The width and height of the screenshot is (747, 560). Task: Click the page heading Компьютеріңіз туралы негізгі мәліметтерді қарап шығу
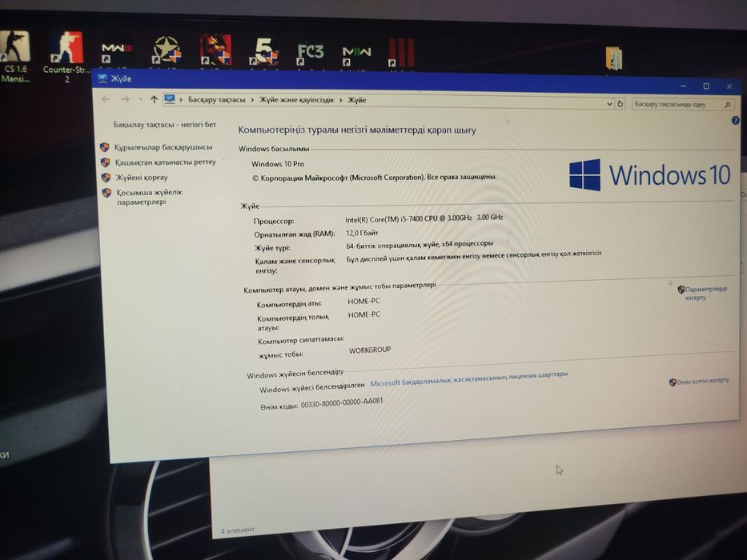point(357,130)
